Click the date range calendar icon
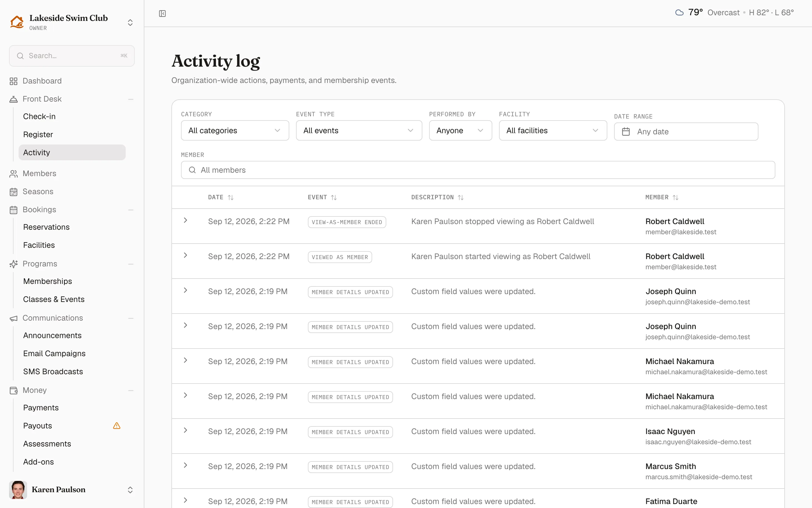Viewport: 812px width, 508px height. coord(626,132)
